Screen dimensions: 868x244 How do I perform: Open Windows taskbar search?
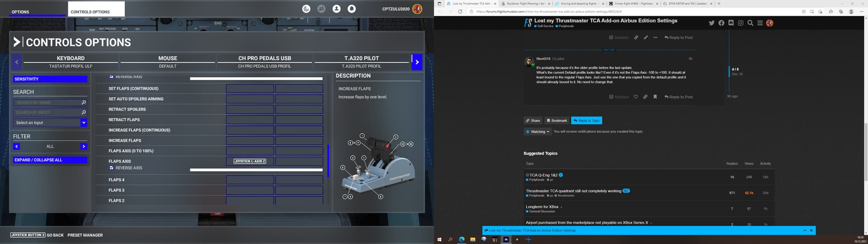click(450, 239)
